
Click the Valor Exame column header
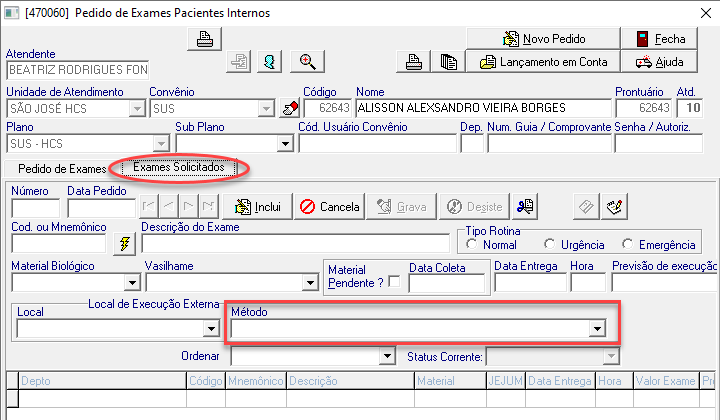tap(666, 381)
